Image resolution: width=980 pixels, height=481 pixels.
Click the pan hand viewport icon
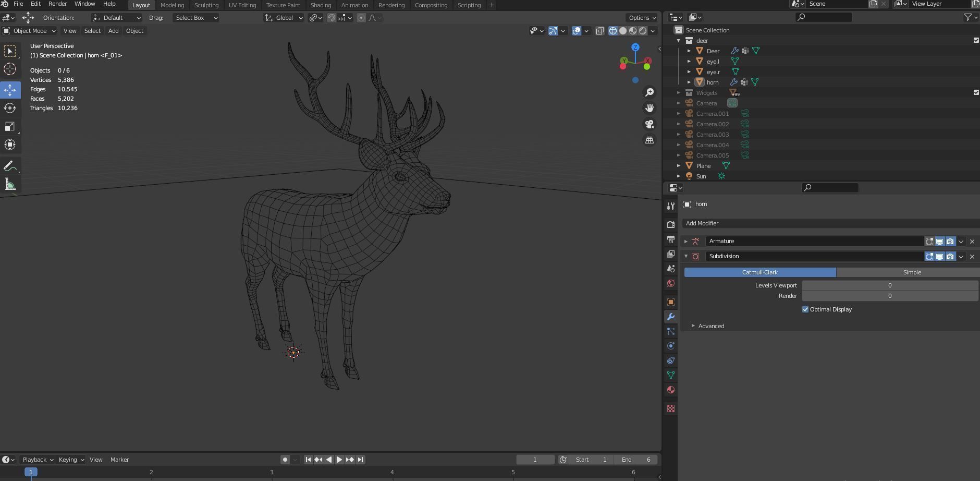tap(650, 108)
